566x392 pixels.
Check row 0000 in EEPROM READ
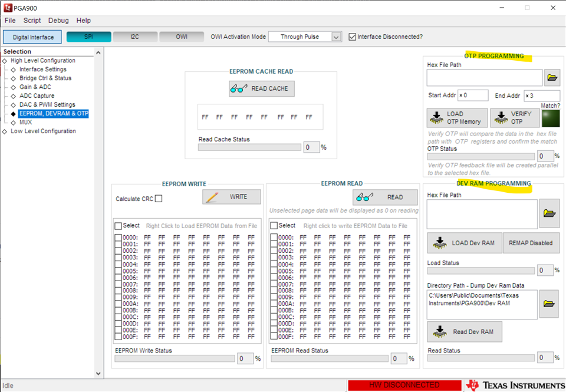click(274, 237)
